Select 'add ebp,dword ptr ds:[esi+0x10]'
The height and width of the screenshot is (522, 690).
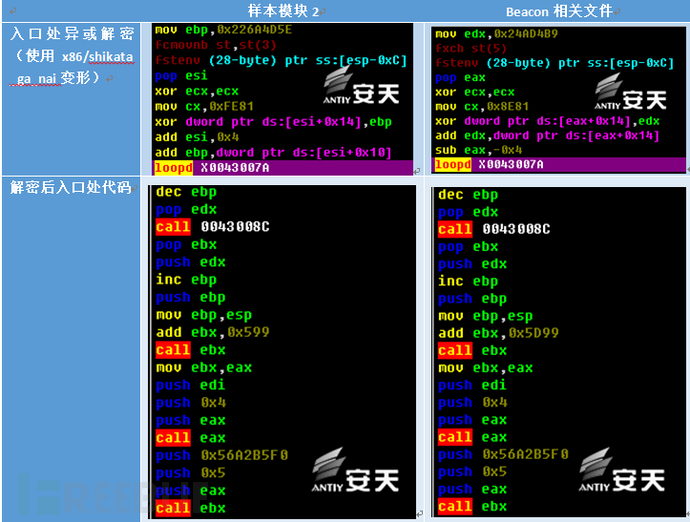click(273, 153)
